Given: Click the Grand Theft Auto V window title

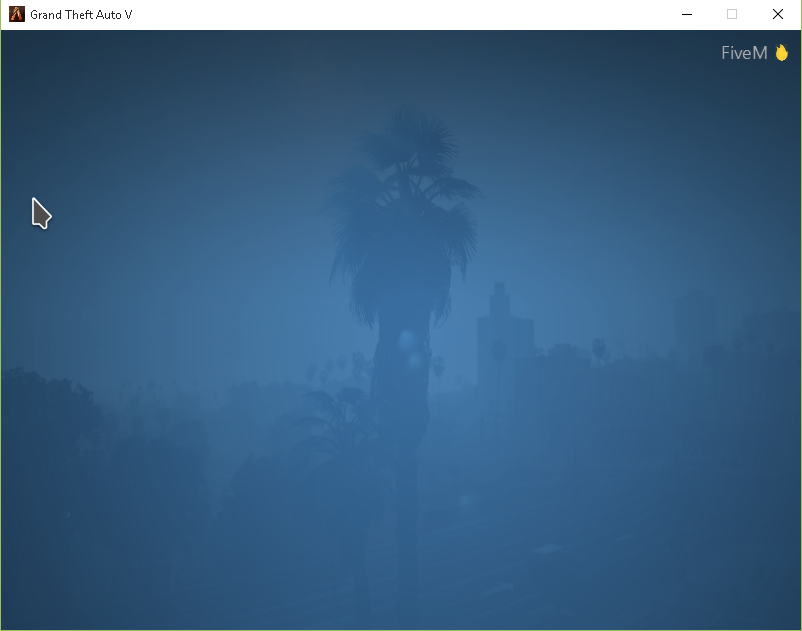Looking at the screenshot, I should coord(81,15).
